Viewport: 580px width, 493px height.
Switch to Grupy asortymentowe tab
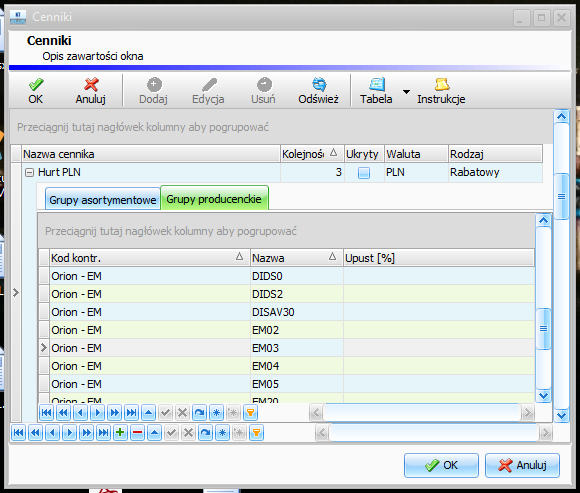(x=102, y=199)
